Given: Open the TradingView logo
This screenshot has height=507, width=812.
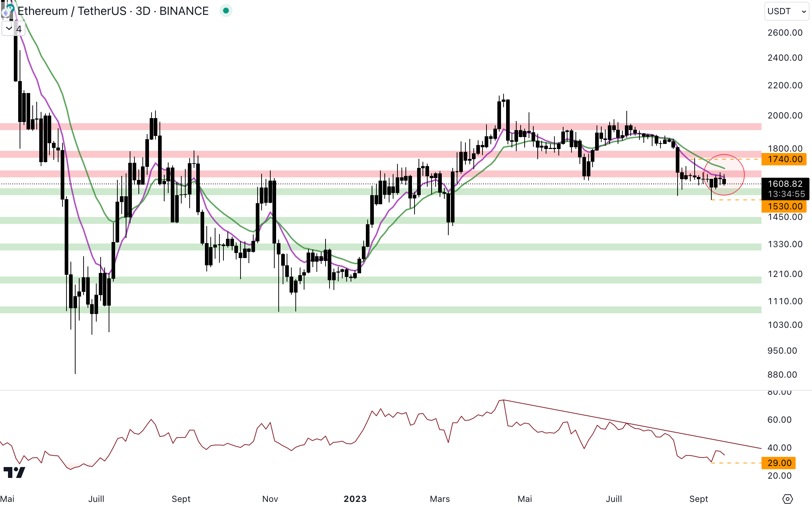Looking at the screenshot, I should click(x=14, y=472).
